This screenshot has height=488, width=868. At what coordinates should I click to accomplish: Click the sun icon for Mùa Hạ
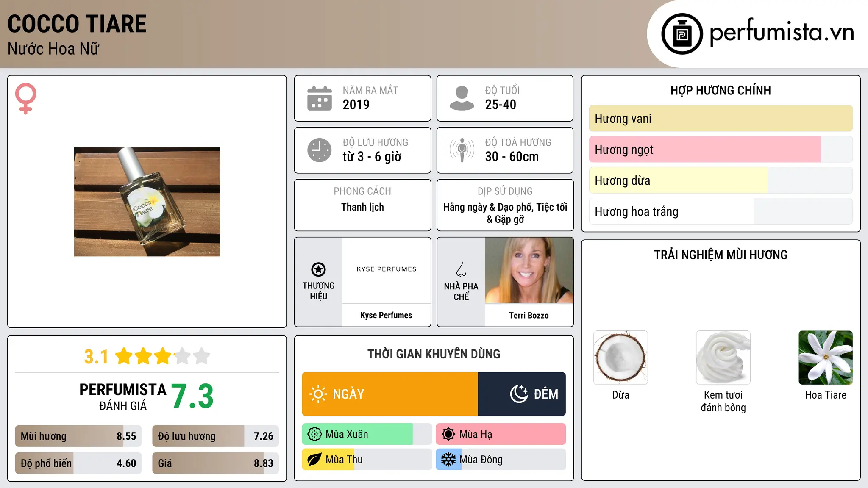[x=448, y=434]
